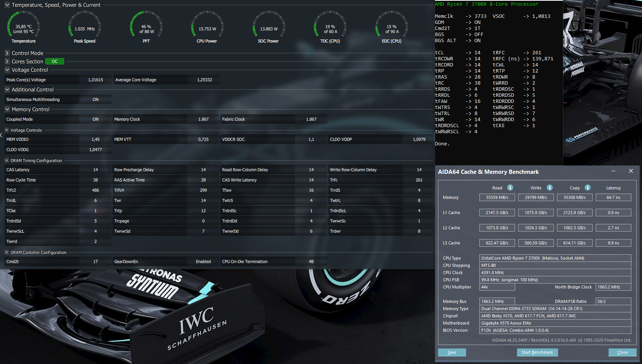Click Save in the AIDA64 window

(452, 352)
